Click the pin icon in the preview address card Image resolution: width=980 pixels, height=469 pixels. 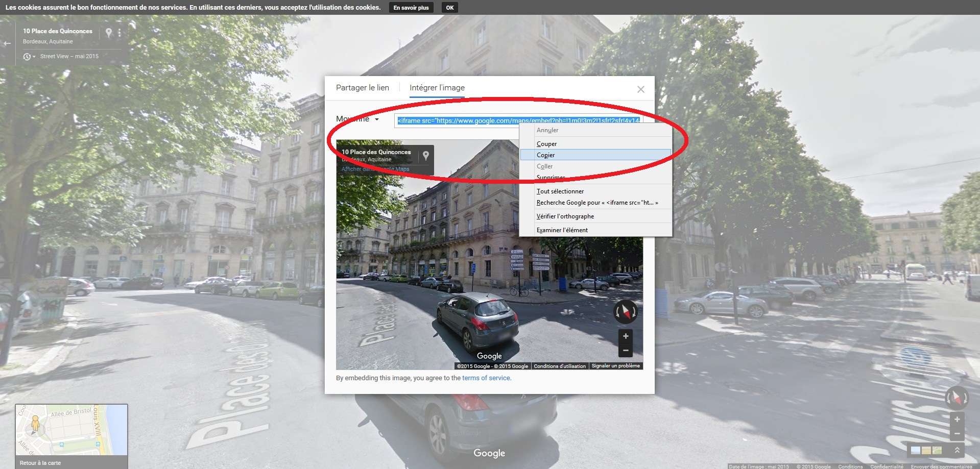(x=425, y=156)
